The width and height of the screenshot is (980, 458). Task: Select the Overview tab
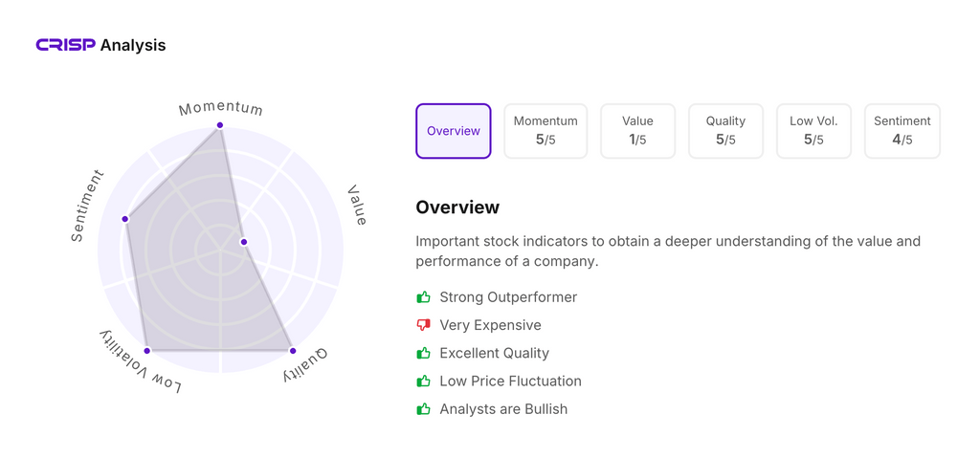click(x=454, y=131)
